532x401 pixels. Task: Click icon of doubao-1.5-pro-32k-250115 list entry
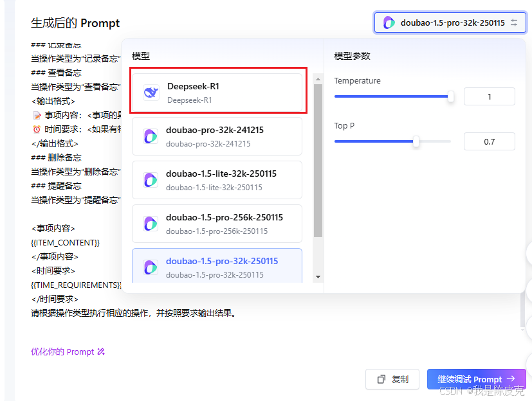pyautogui.click(x=151, y=267)
